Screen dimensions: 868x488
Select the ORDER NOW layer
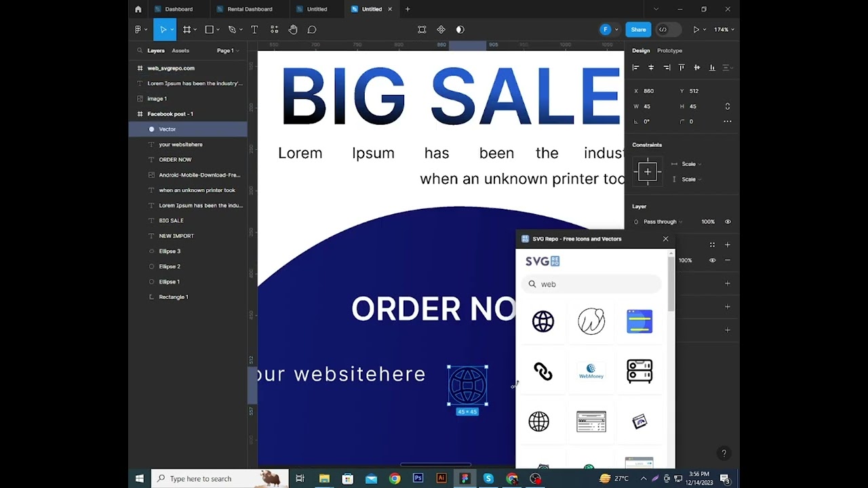point(189,160)
